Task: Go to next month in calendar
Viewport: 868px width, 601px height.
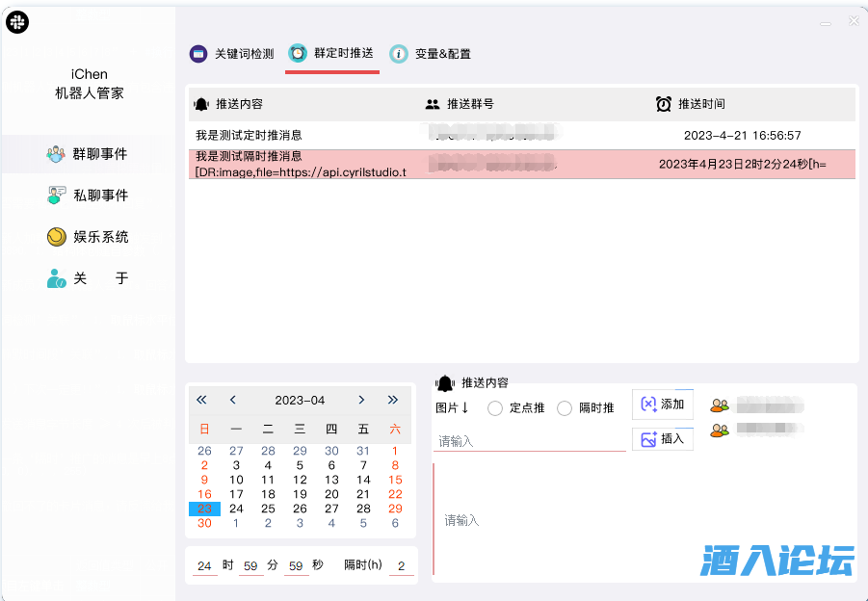Action: (x=361, y=400)
